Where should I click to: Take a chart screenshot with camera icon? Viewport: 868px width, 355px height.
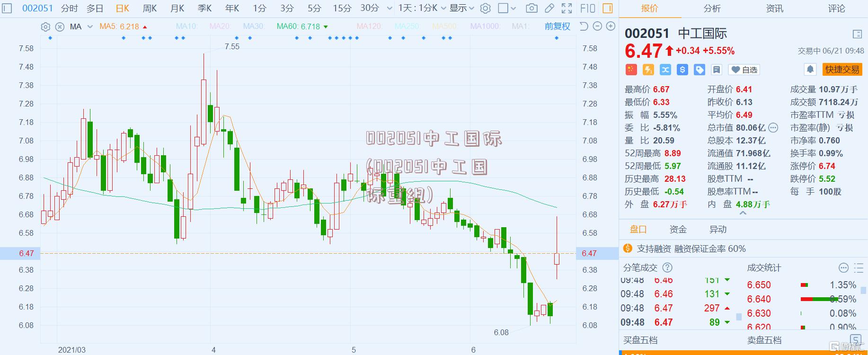point(531,8)
